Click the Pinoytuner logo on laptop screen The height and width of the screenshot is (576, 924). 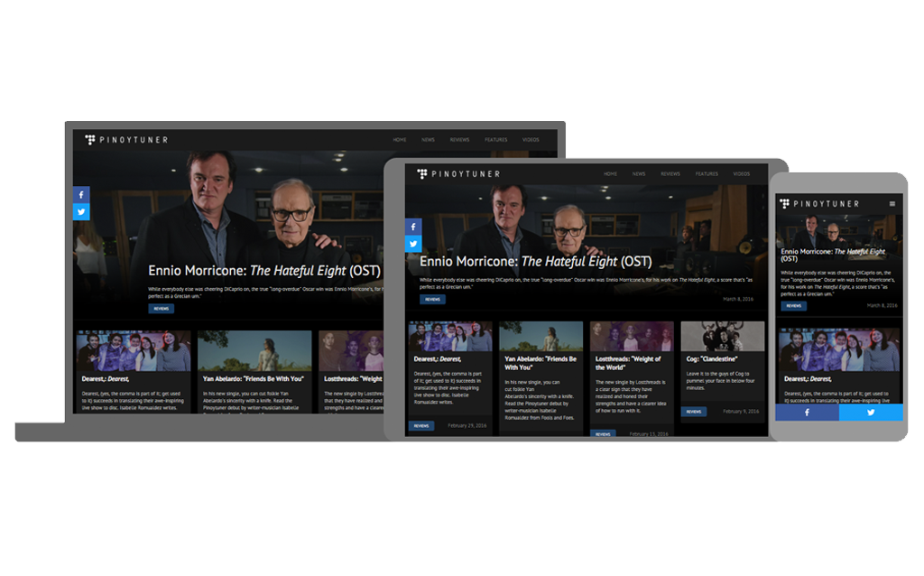tap(126, 140)
